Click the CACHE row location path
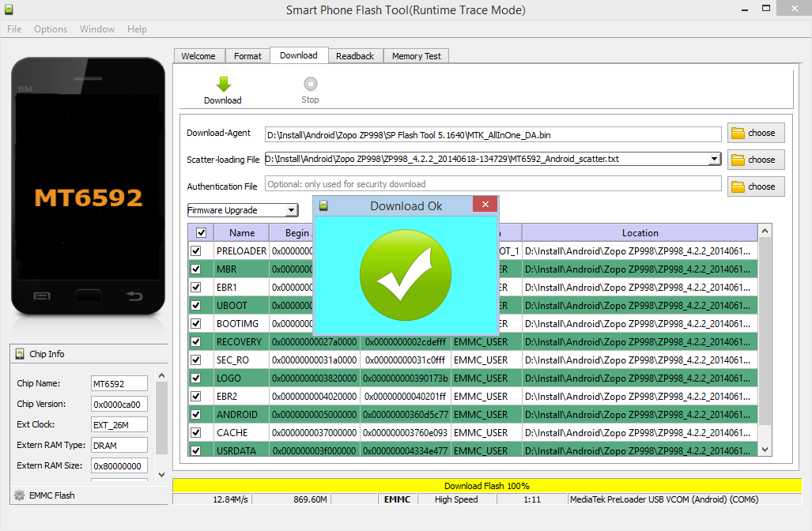 point(640,433)
